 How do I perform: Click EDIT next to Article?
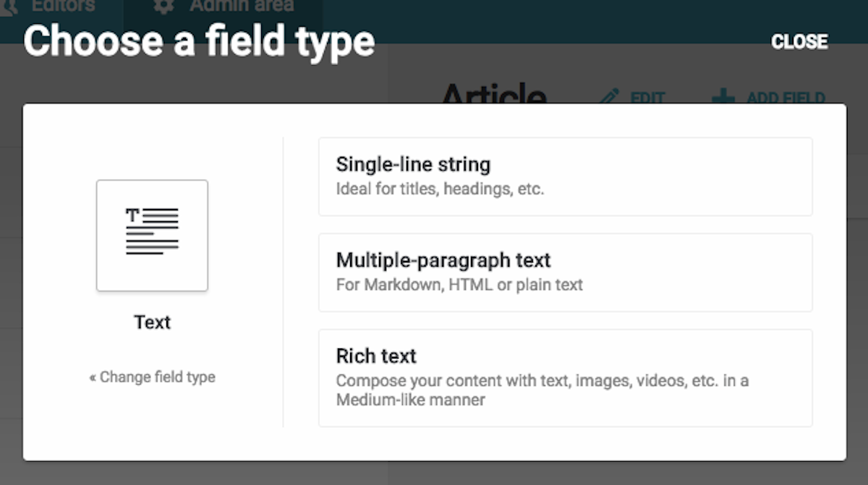pos(646,98)
